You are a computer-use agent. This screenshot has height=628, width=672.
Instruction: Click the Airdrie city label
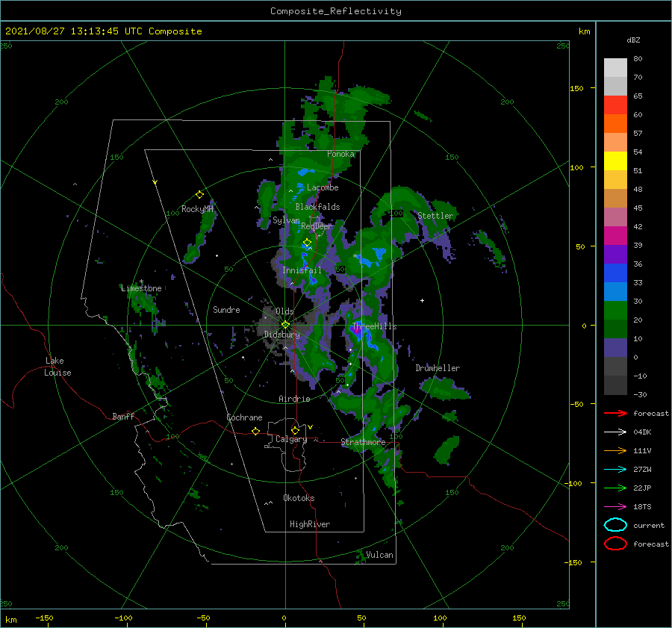294,399
